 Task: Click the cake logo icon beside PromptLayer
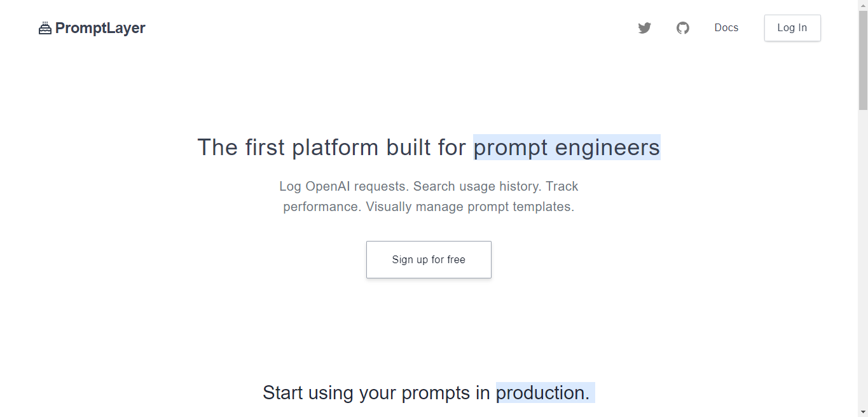(x=45, y=28)
